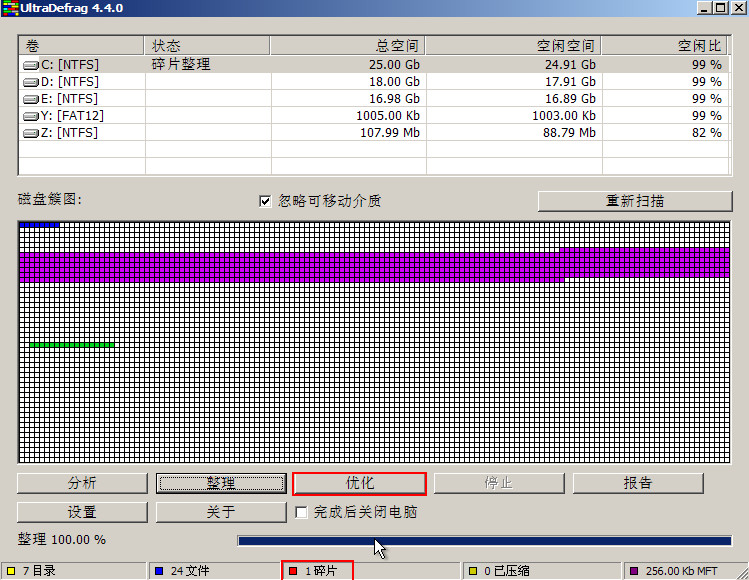Minimize the UltraDefrag window
The image size is (749, 580).
704,8
